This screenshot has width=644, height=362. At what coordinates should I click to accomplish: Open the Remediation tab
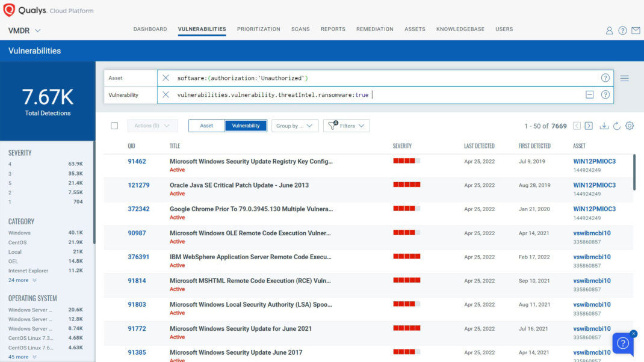point(374,29)
